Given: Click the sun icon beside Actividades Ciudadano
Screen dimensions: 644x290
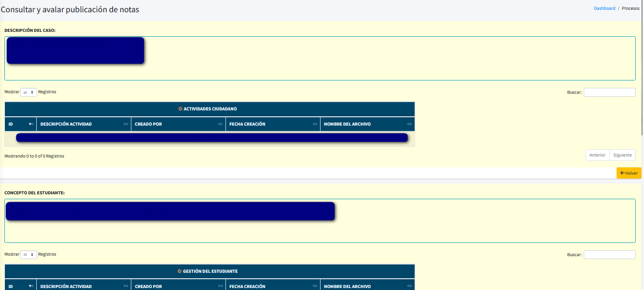Looking at the screenshot, I should click(x=180, y=109).
